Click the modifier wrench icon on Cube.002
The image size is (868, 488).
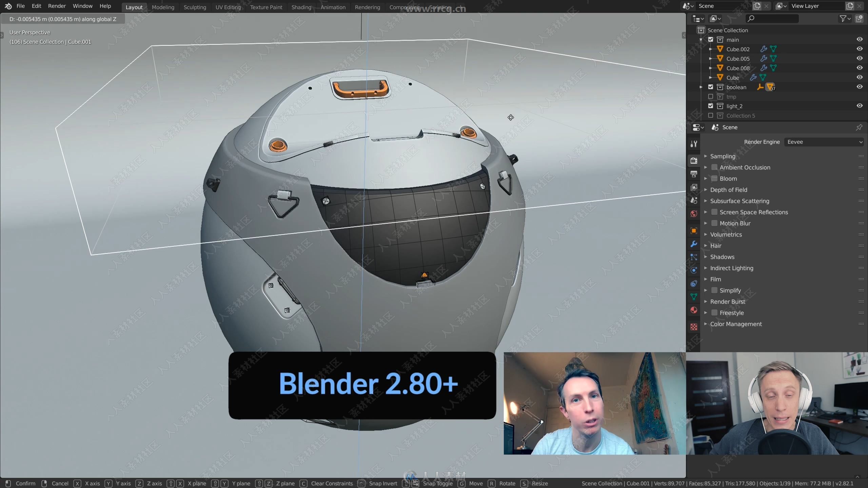pyautogui.click(x=763, y=49)
